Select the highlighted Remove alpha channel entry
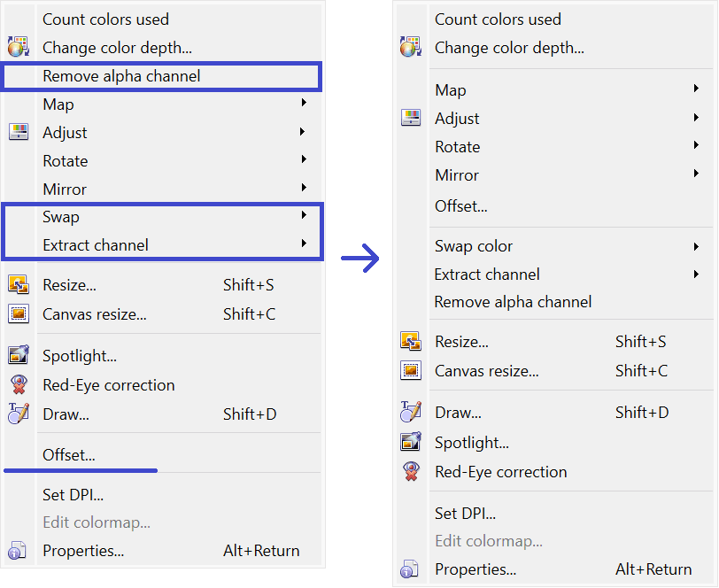Image resolution: width=719 pixels, height=588 pixels. (x=122, y=76)
